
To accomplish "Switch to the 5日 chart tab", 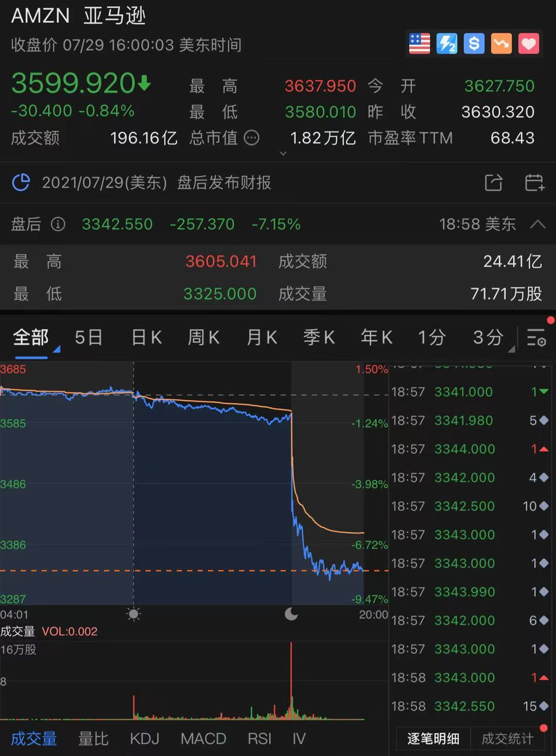I will 89,338.
